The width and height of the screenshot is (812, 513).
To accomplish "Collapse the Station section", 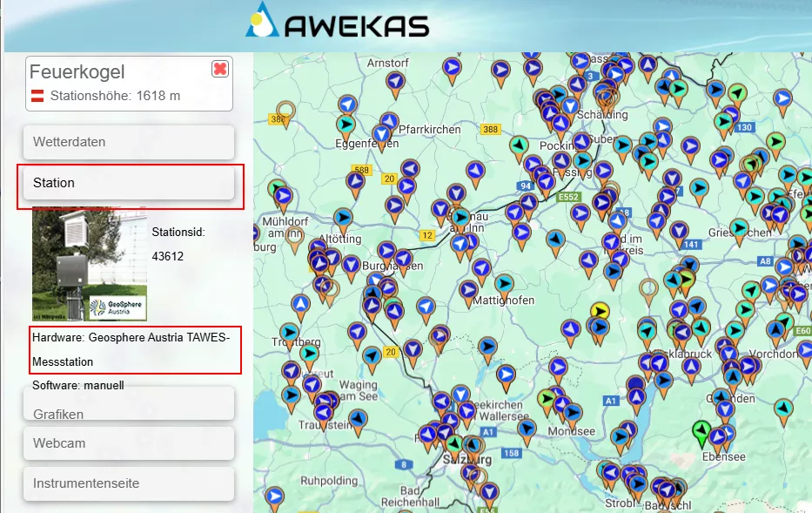I will (129, 183).
